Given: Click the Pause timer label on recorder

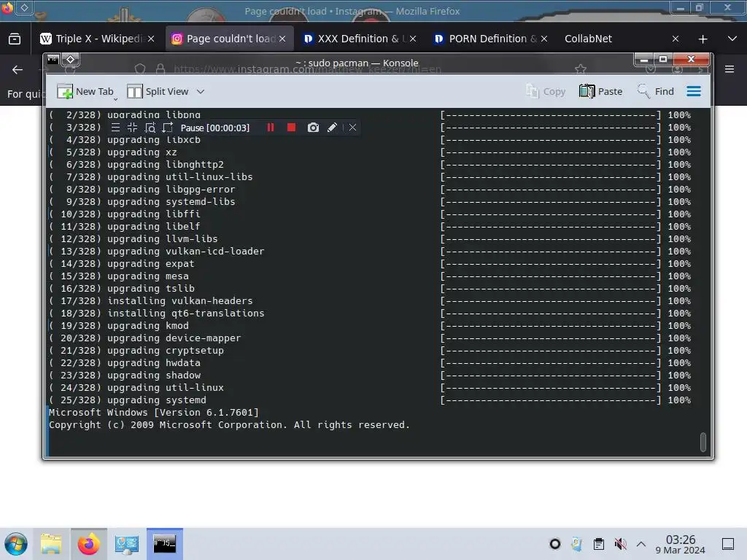Looking at the screenshot, I should pyautogui.click(x=215, y=128).
